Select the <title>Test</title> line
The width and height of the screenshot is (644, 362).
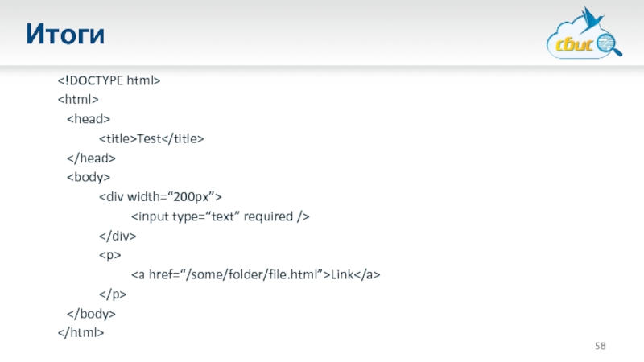pos(151,138)
